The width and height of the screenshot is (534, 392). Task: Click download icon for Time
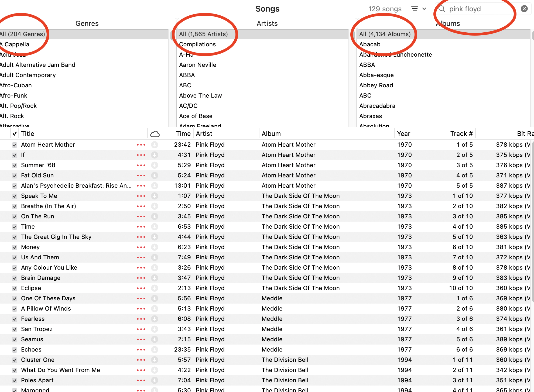[x=155, y=227]
